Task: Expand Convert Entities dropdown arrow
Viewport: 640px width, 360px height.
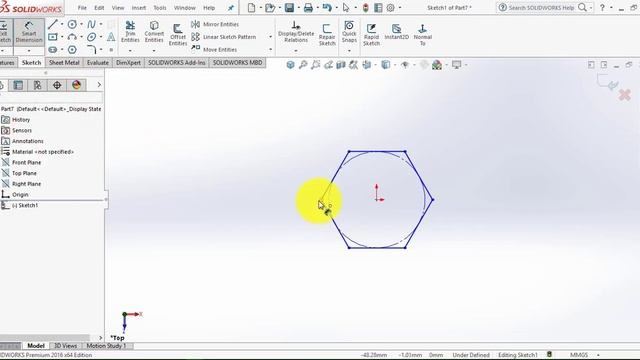Action: (x=154, y=51)
